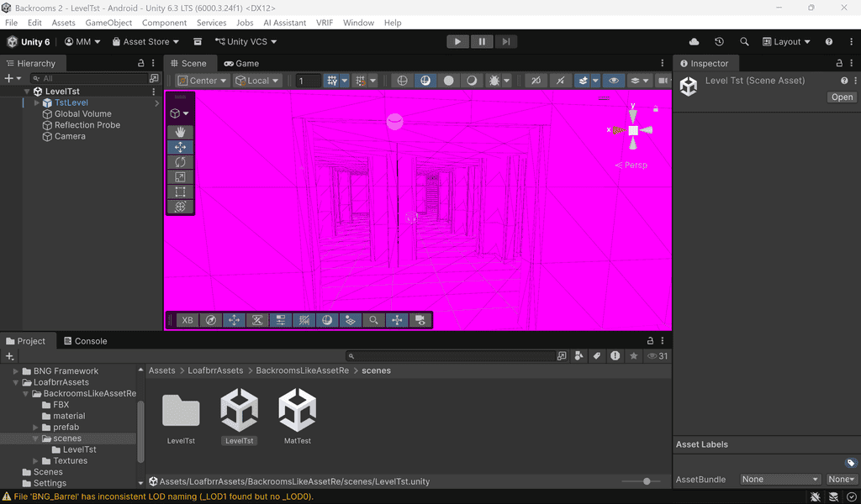This screenshot has height=504, width=861.
Task: Open the Asset Store dropdown
Action: pos(145,42)
